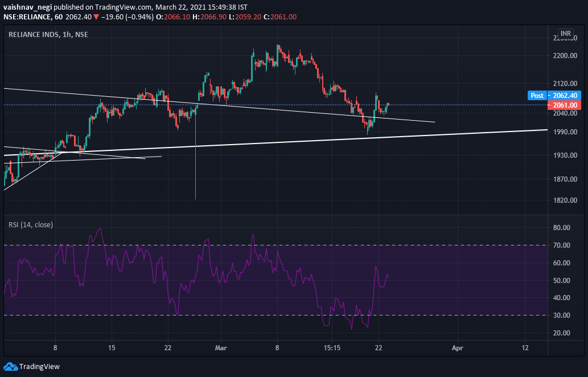
Task: Click the TradingView wordmark at bottom left
Action: pyautogui.click(x=39, y=367)
